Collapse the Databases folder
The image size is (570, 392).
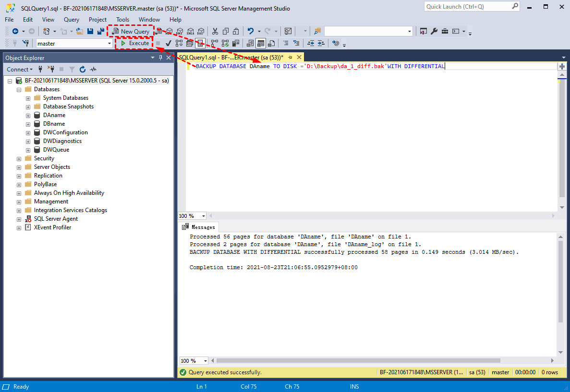pyautogui.click(x=20, y=89)
